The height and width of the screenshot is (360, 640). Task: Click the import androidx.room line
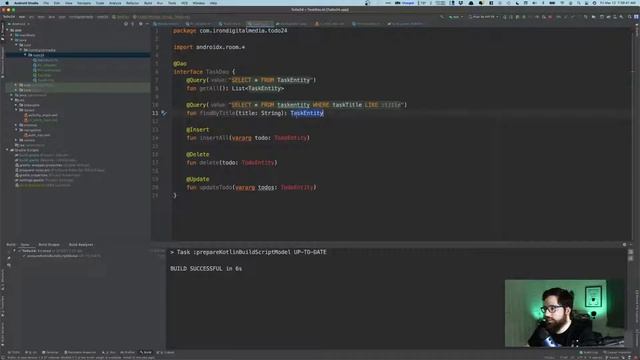(209, 47)
